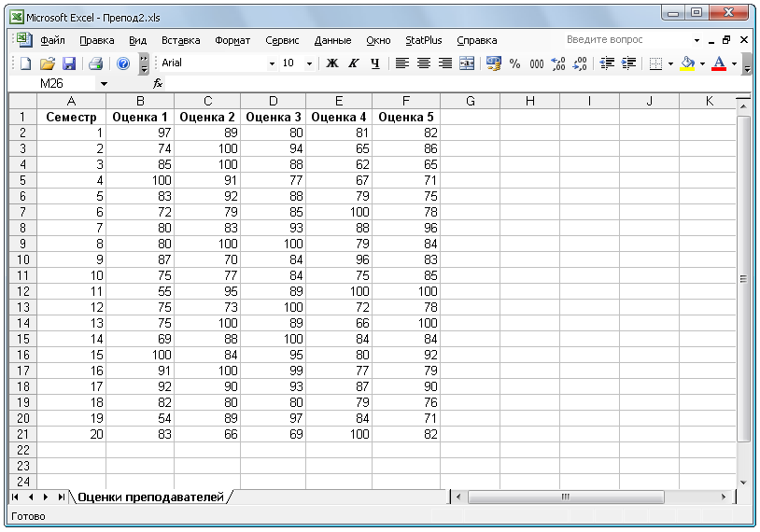760x532 pixels.
Task: Create a new workbook with New icon
Action: click(x=25, y=63)
